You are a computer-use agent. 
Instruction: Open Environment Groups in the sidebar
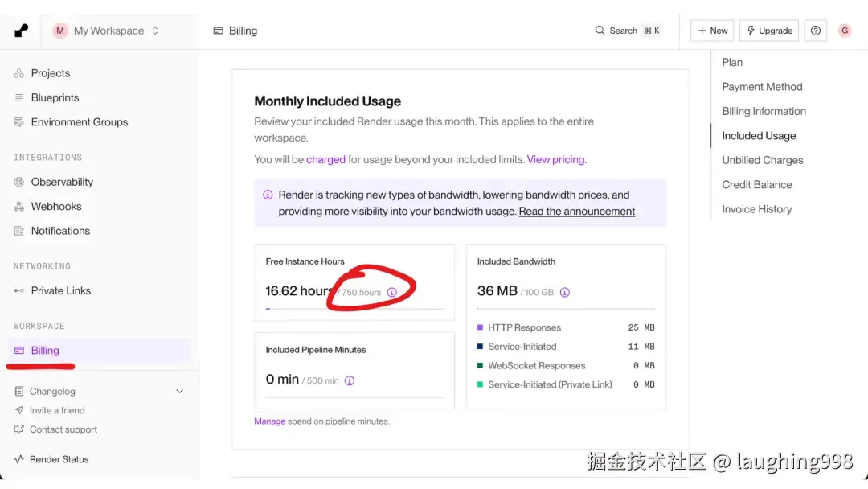tap(79, 121)
